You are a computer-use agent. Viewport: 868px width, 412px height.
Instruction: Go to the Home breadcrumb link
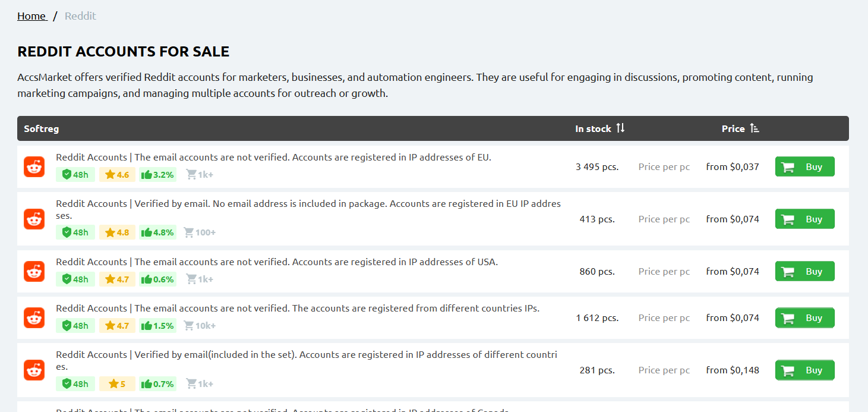(x=32, y=16)
